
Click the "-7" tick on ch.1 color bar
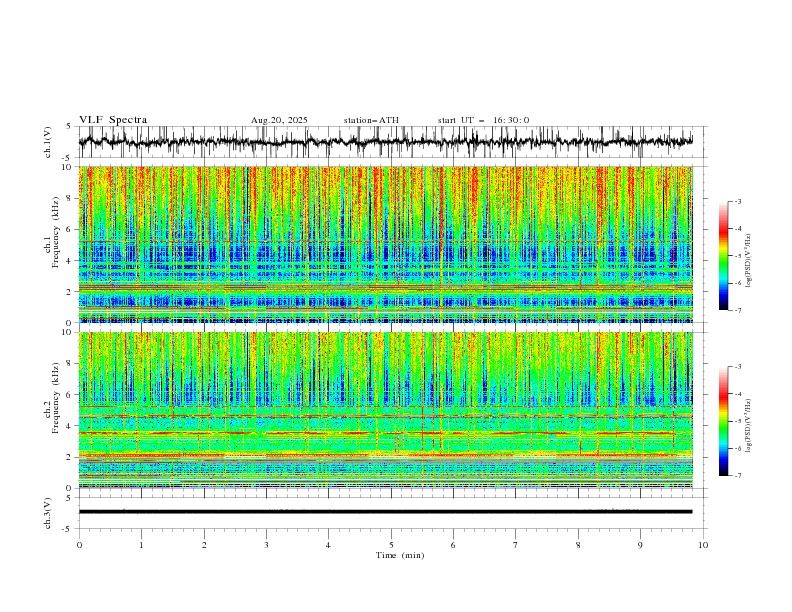click(737, 310)
